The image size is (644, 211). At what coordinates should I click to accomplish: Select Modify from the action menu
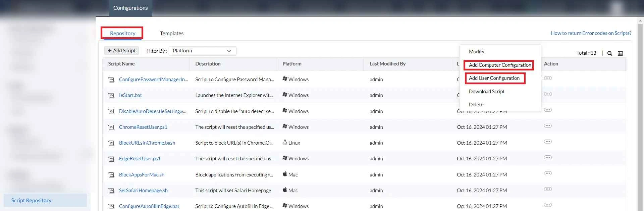coord(477,52)
